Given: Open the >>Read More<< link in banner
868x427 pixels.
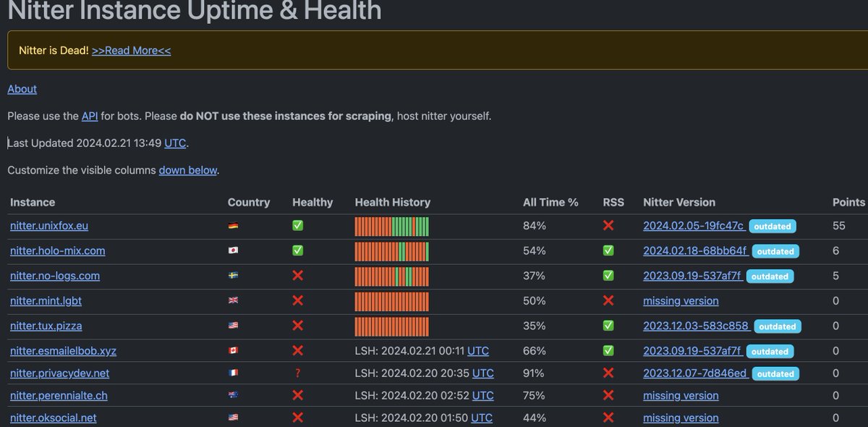Looking at the screenshot, I should pyautogui.click(x=131, y=50).
